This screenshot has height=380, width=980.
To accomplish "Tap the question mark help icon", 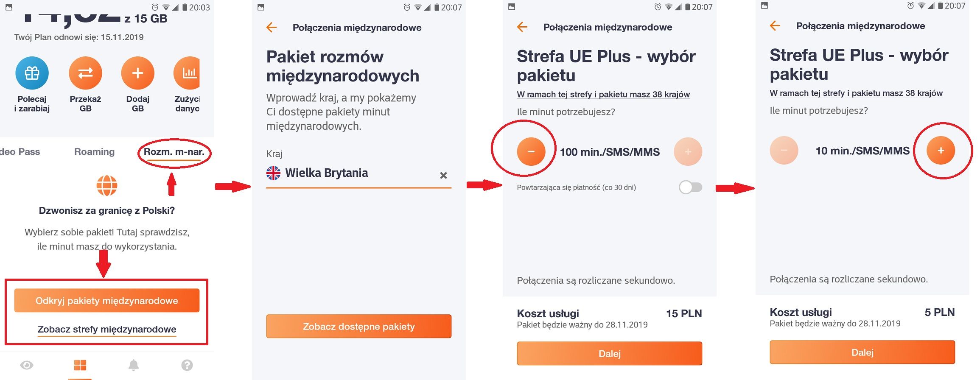I will [187, 364].
